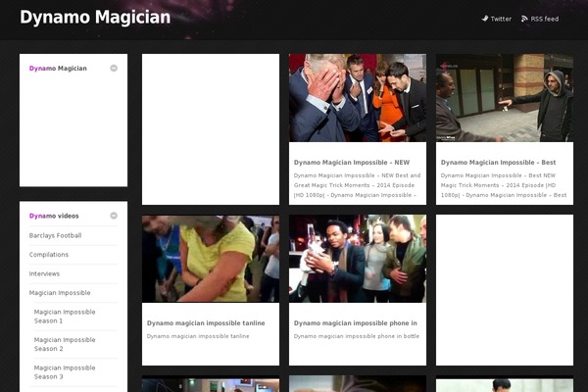Image resolution: width=588 pixels, height=392 pixels.
Task: Collapse the Dynamo videos sidebar widget
Action: coord(114,216)
